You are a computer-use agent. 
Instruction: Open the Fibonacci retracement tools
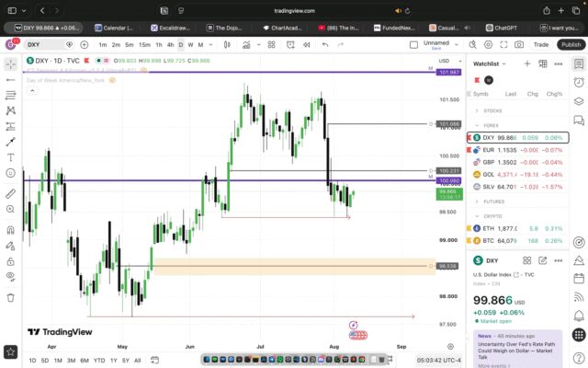coord(10,95)
